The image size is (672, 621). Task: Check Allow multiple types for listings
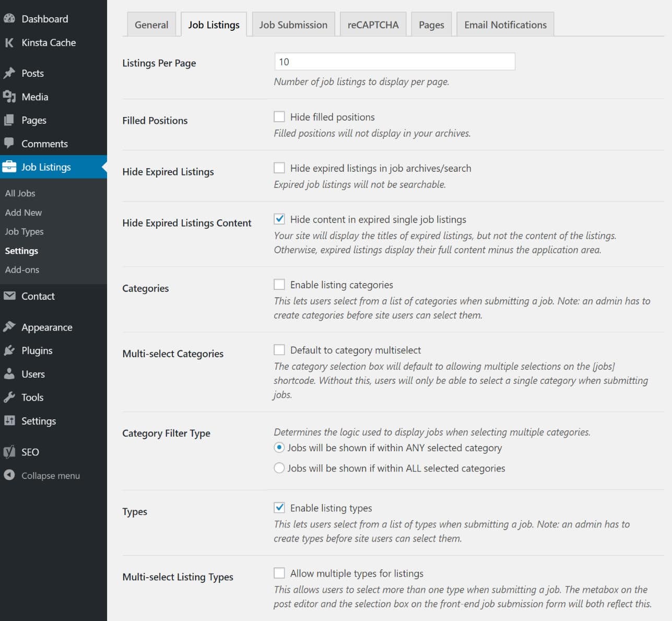coord(279,573)
